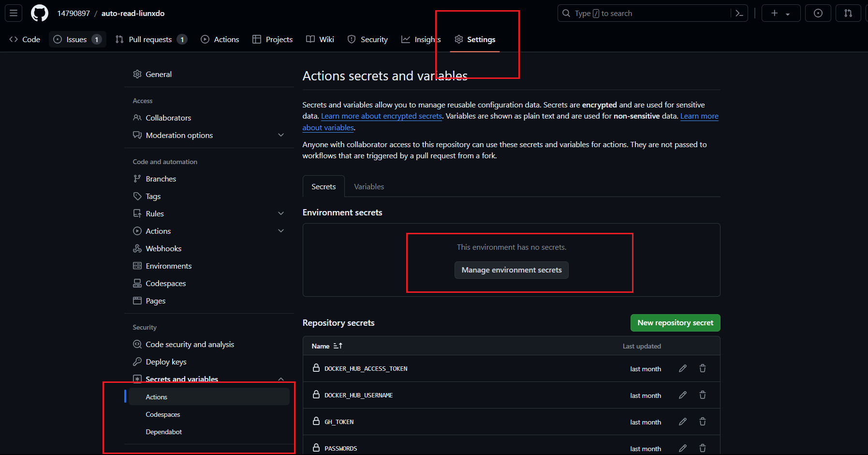This screenshot has width=868, height=455.
Task: Expand the Rules section chevron
Action: tap(281, 213)
